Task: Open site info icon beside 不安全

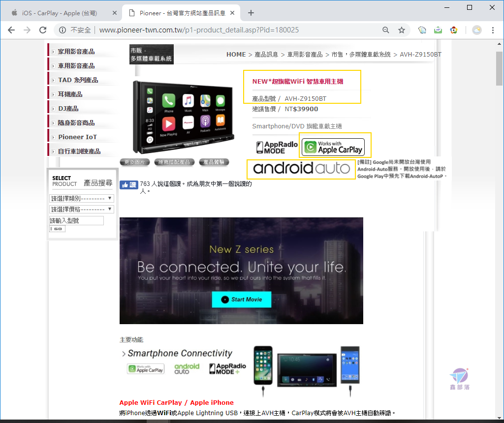Action: 63,30
